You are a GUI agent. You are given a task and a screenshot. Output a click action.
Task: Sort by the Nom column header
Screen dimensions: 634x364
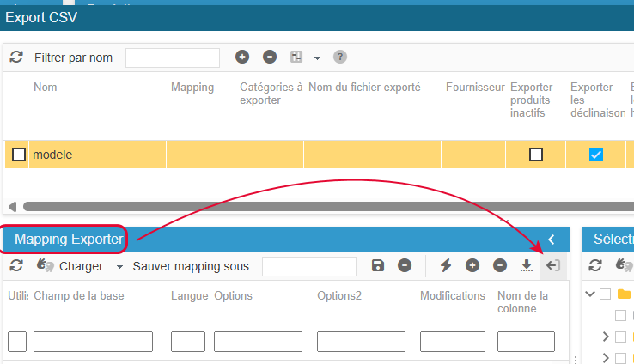pos(46,88)
